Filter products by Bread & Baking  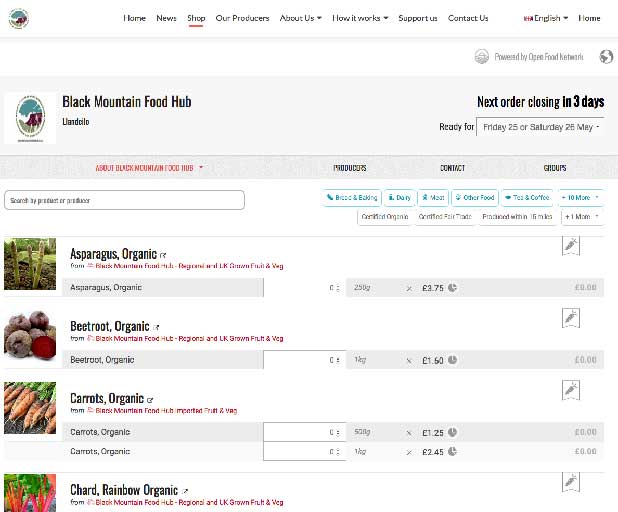pos(352,197)
